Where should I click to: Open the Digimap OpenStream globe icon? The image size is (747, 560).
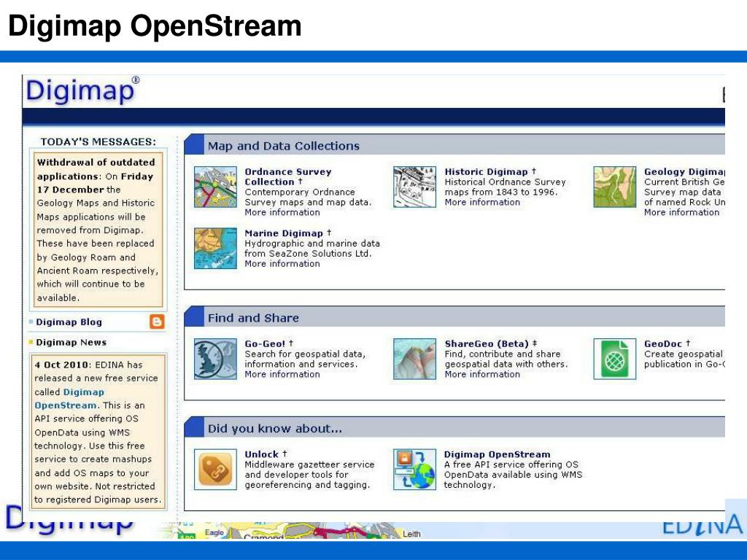414,470
